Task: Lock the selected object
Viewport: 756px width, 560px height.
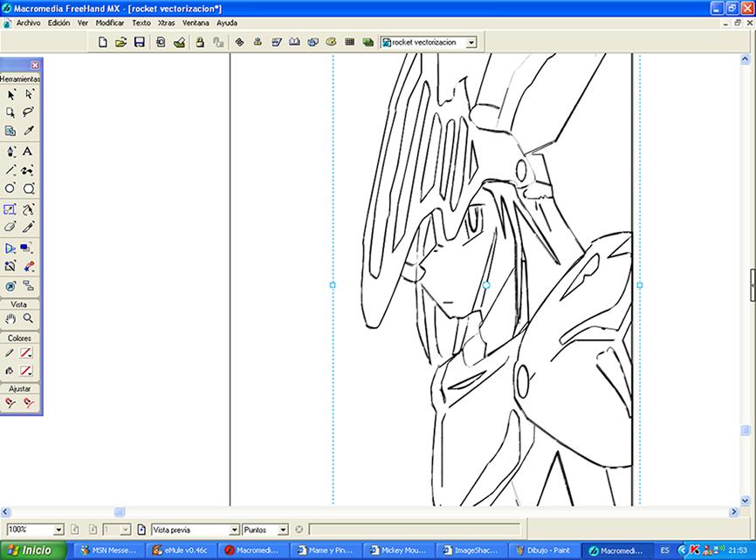Action: pos(200,43)
